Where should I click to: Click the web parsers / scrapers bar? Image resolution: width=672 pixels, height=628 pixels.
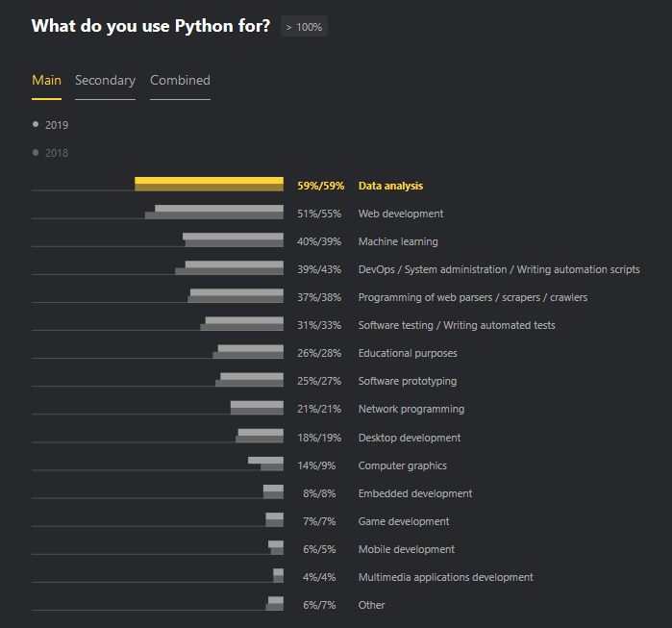tap(236, 295)
